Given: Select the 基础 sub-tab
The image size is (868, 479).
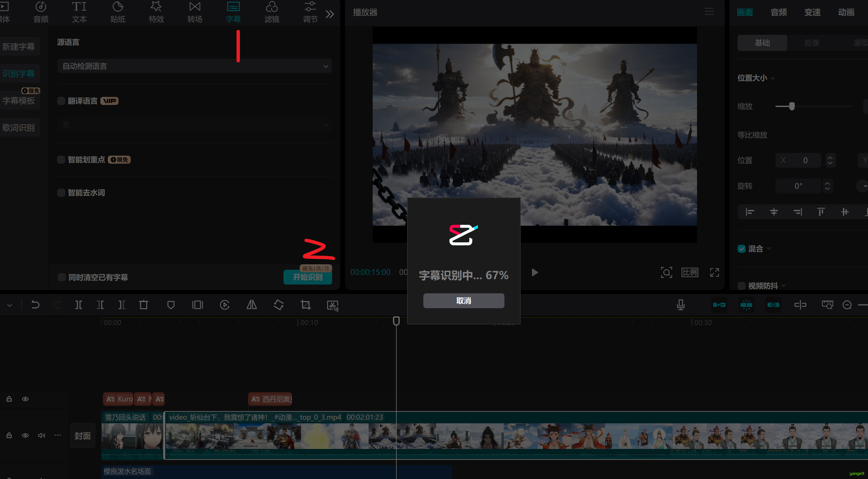Looking at the screenshot, I should pyautogui.click(x=762, y=43).
